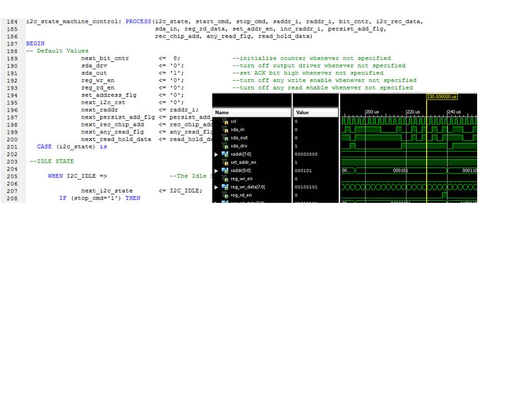532x399 pixels.
Task: Click the reg_wr_data value 00100101
Action: pyautogui.click(x=306, y=187)
